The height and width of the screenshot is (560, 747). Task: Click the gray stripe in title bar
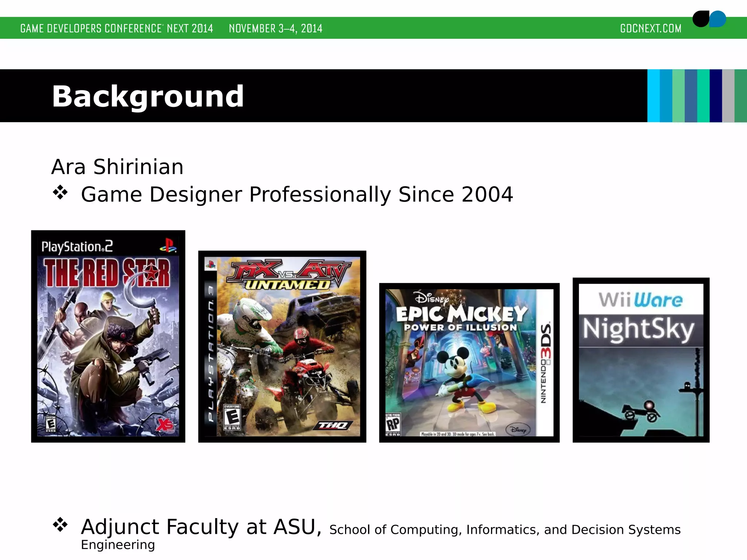pyautogui.click(x=728, y=96)
